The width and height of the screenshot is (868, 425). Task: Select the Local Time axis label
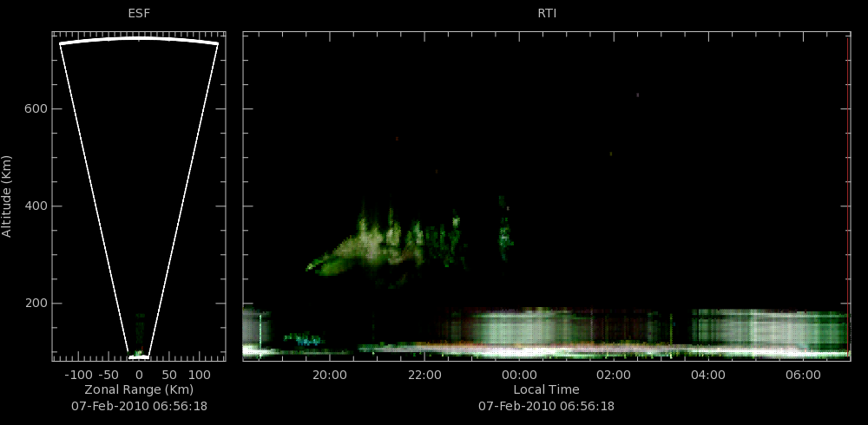(546, 389)
